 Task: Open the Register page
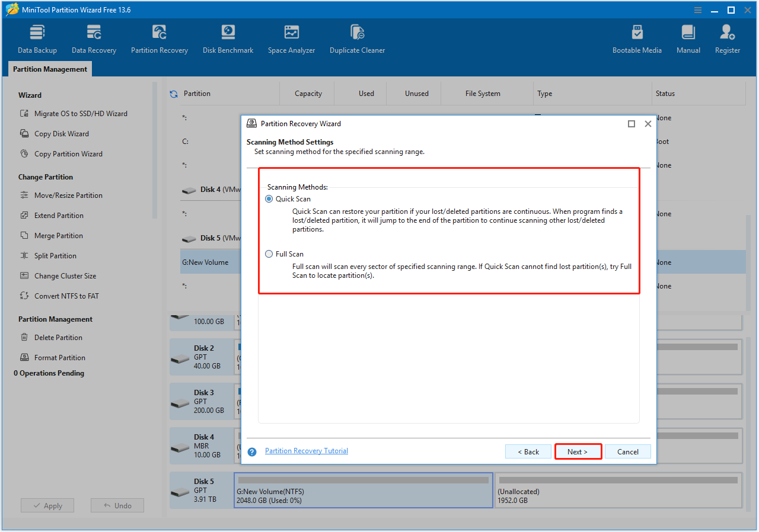pos(727,37)
